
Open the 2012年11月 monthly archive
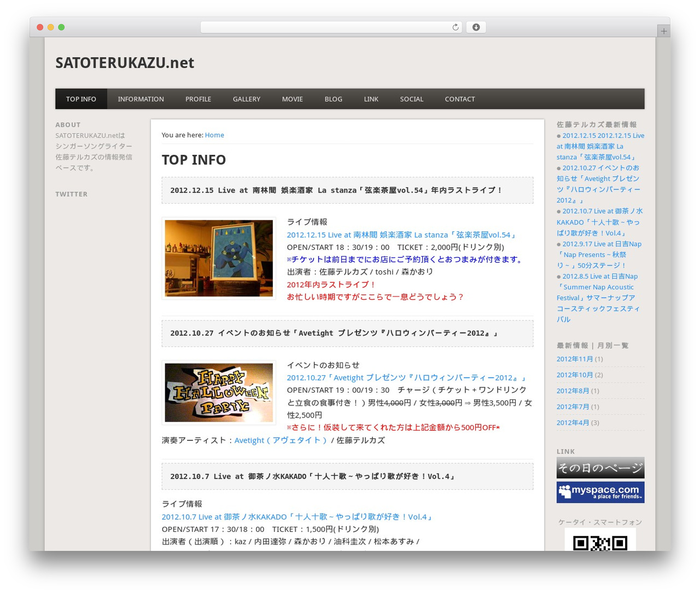pos(575,359)
